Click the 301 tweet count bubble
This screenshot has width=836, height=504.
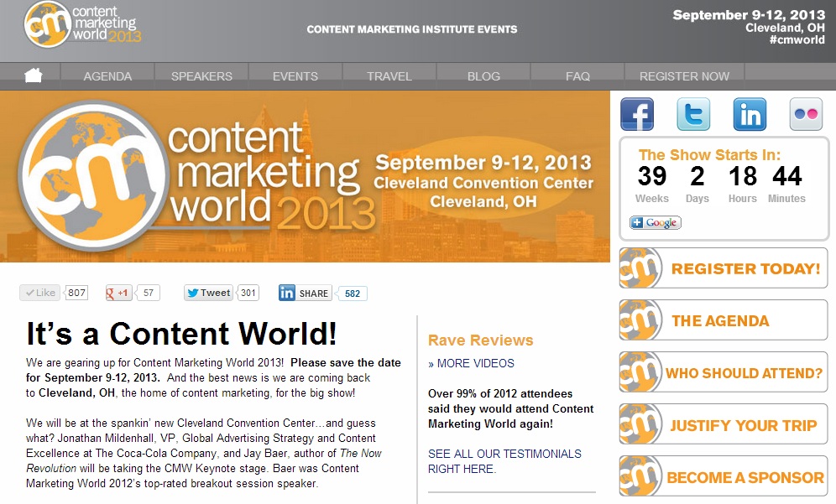248,293
